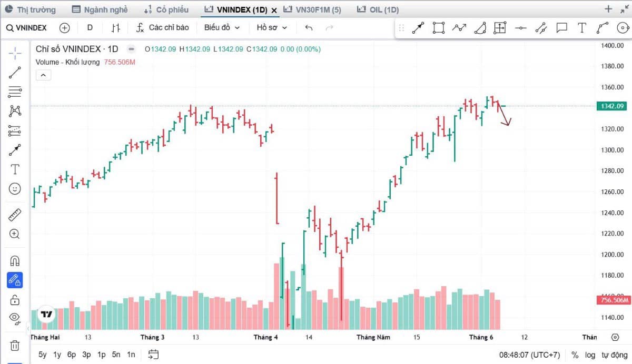Viewport: 632px width, 364px height.
Task: Select the trend line drawing tool
Action: coord(15,73)
